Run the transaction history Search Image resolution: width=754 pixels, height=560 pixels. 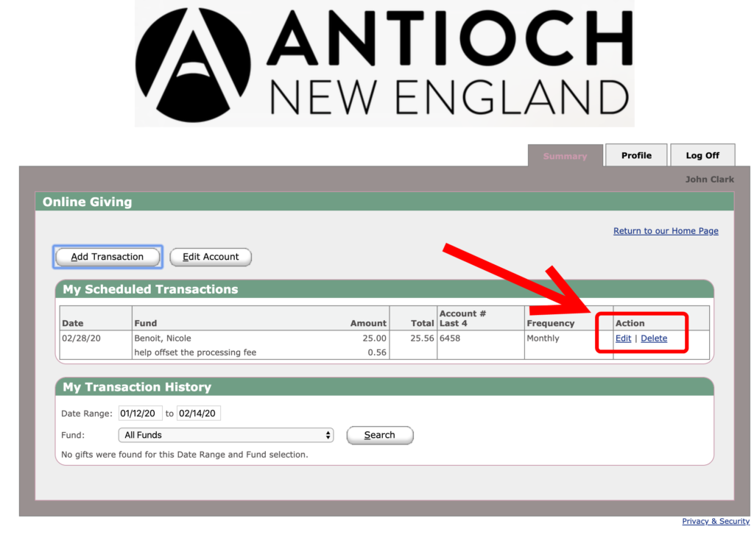coord(380,435)
